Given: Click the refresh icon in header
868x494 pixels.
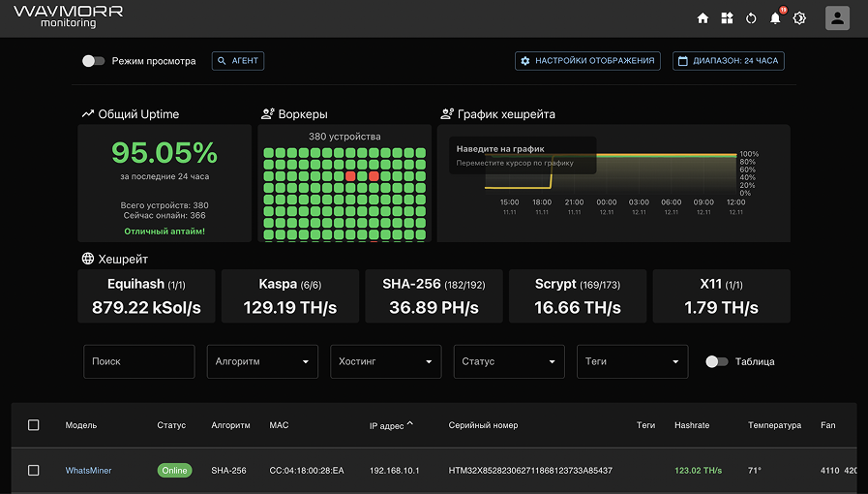Looking at the screenshot, I should [751, 18].
